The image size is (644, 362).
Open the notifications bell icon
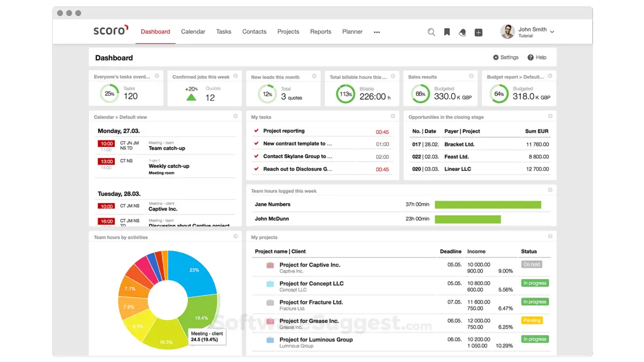point(462,32)
